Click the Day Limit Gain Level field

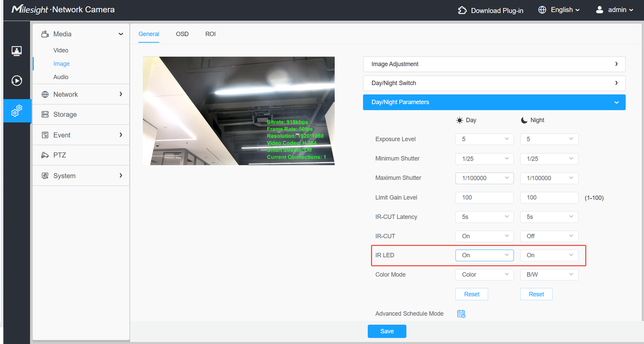point(485,197)
